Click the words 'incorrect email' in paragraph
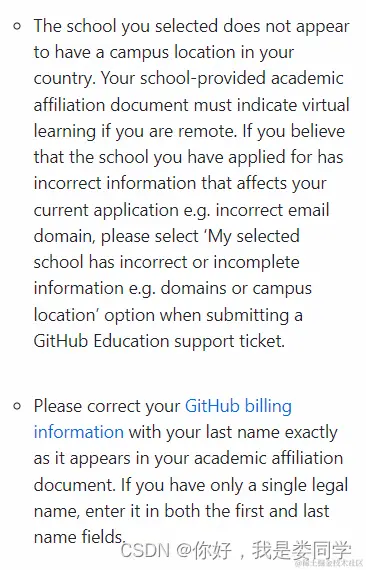 point(273,210)
